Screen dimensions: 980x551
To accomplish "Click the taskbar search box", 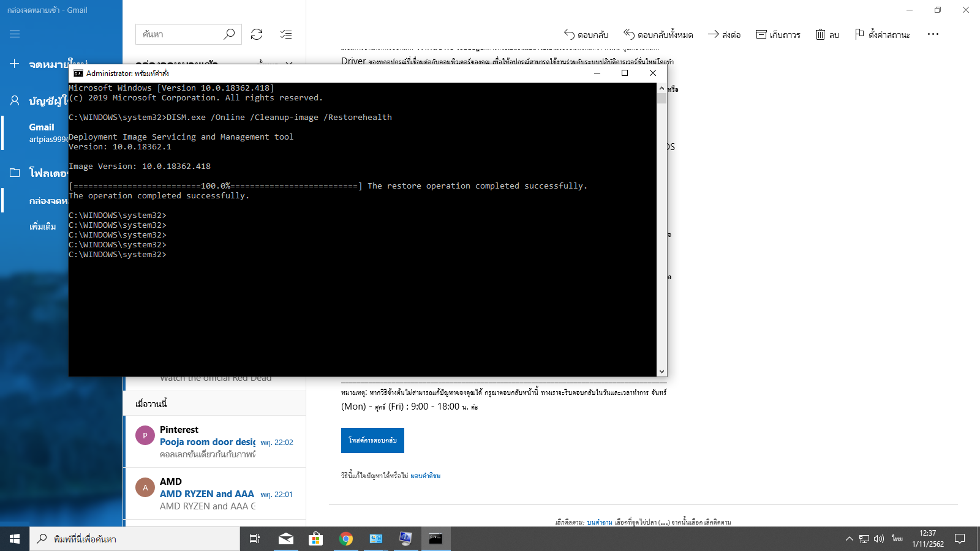I will point(135,539).
